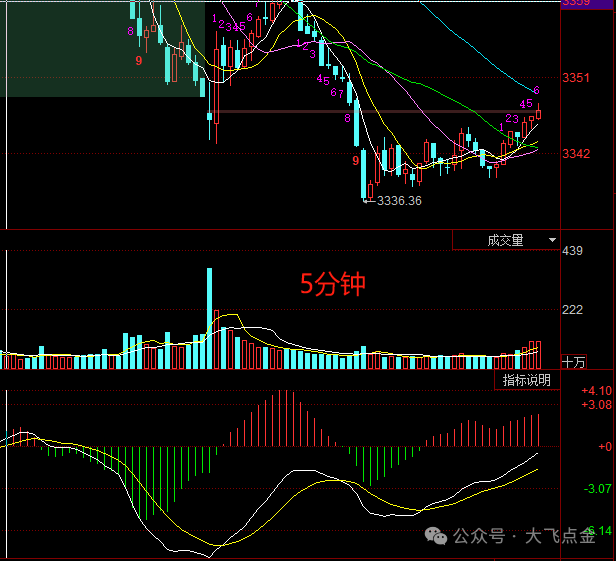Click the +3.08 MACD axis value

[x=597, y=405]
